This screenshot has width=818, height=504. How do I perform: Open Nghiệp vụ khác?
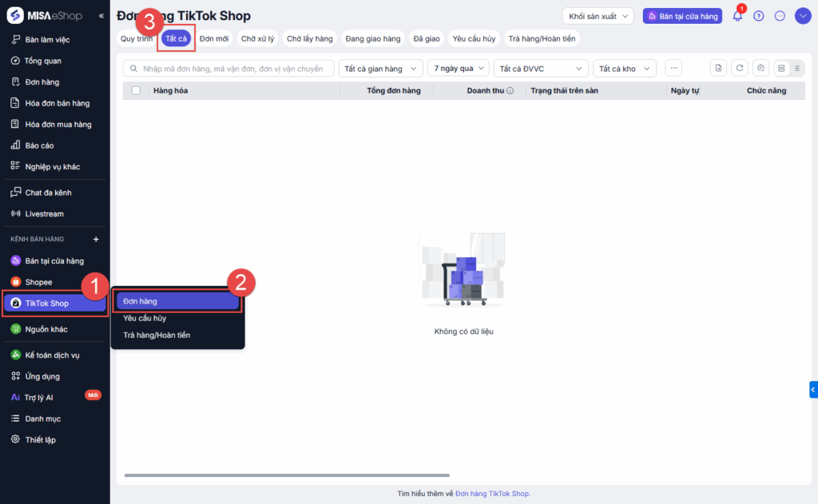[x=52, y=166]
